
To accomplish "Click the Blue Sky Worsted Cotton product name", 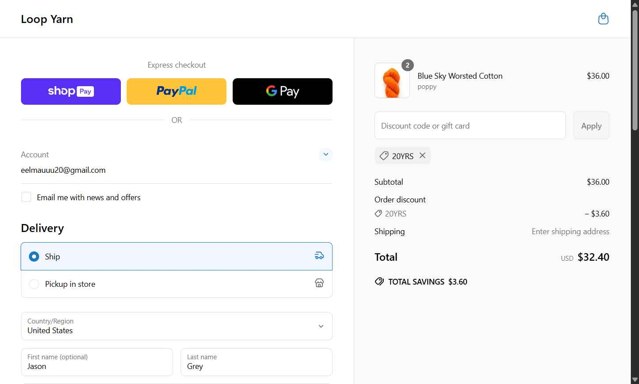I will point(460,76).
